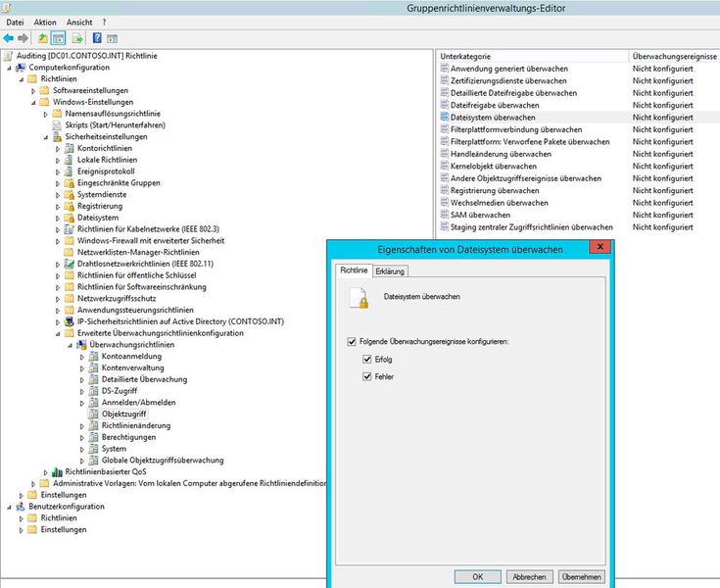The width and height of the screenshot is (720, 588).
Task: Expand the Kontorichtlinien tree node
Action: click(x=58, y=148)
